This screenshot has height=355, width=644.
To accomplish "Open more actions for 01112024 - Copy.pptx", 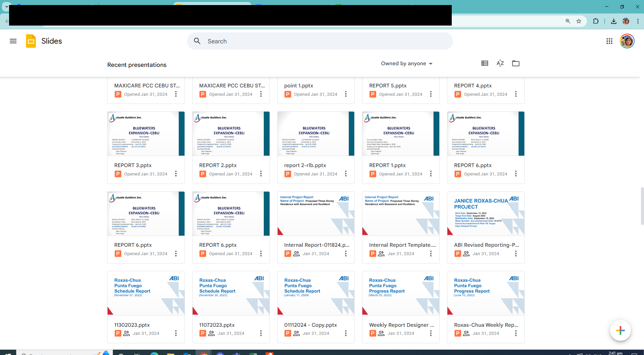I will (x=346, y=333).
